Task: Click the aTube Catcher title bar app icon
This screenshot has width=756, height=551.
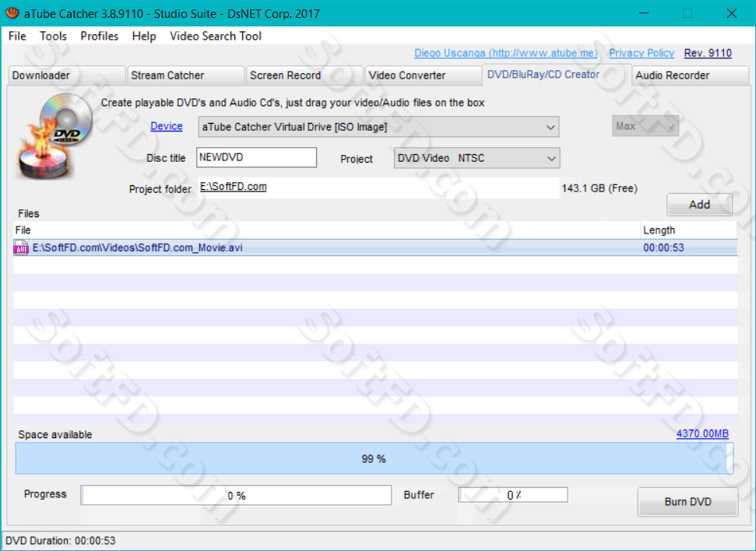Action: click(12, 13)
